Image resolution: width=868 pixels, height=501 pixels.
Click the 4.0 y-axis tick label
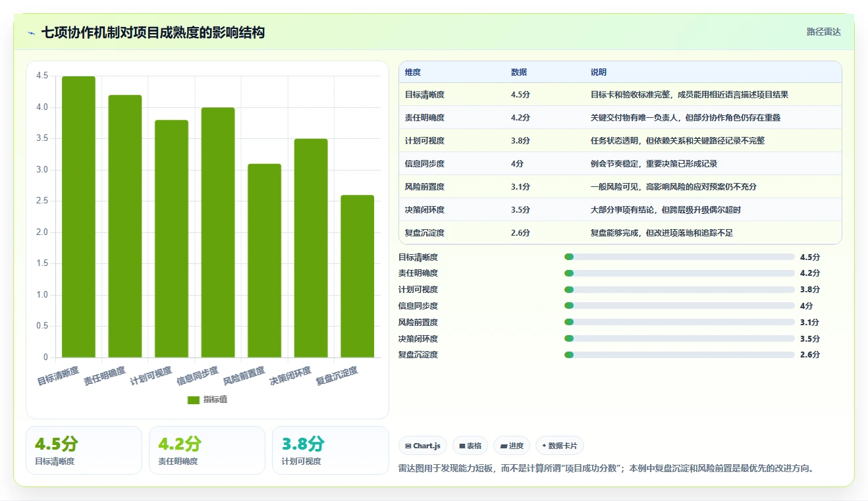pos(43,107)
